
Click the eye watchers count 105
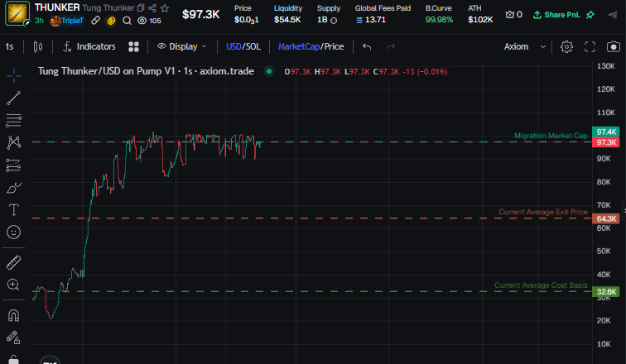tap(149, 21)
